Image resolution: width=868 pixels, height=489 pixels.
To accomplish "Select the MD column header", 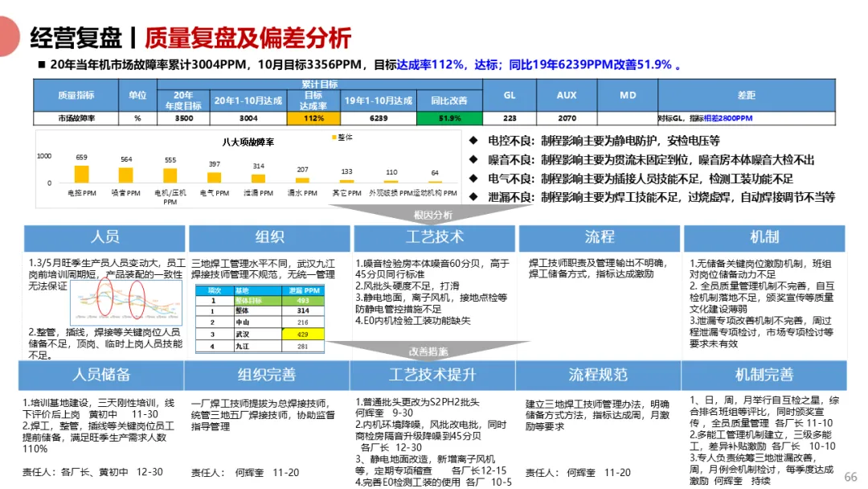I will point(627,95).
